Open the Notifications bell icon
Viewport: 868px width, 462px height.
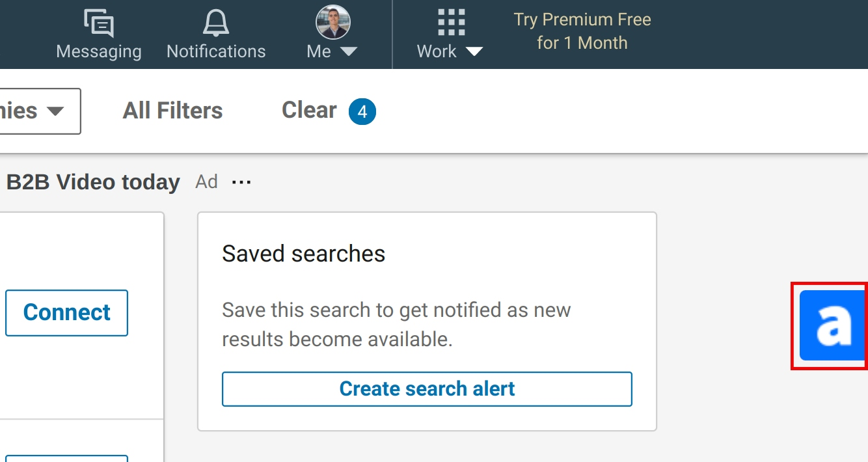216,23
